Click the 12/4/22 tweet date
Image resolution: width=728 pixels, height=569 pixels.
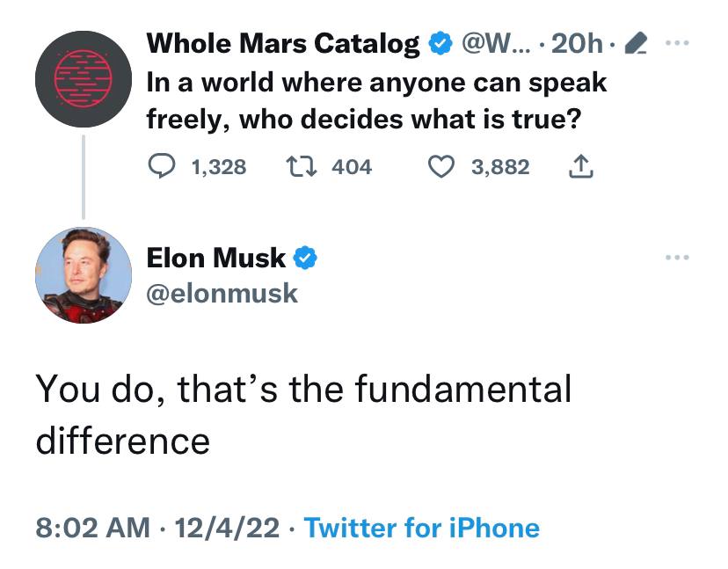pyautogui.click(x=227, y=528)
